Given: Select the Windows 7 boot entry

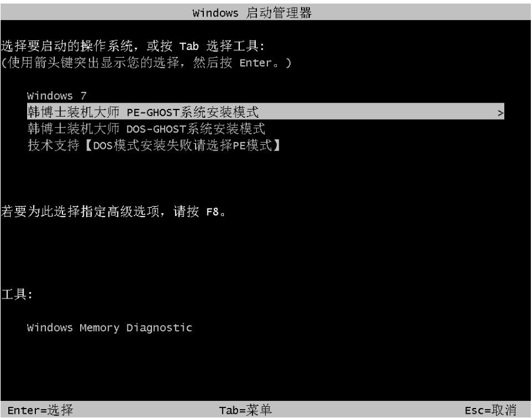Looking at the screenshot, I should tap(57, 95).
